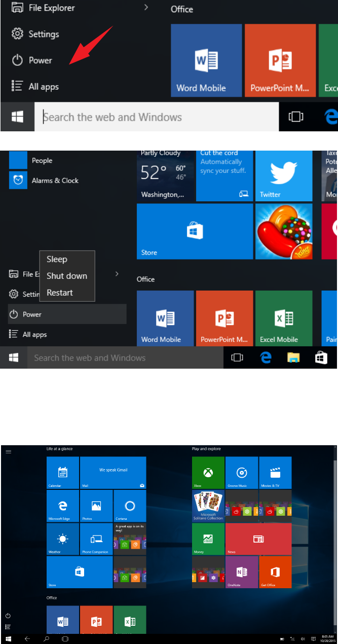Open the Groove Music tile
This screenshot has width=338, height=644.
point(242,472)
